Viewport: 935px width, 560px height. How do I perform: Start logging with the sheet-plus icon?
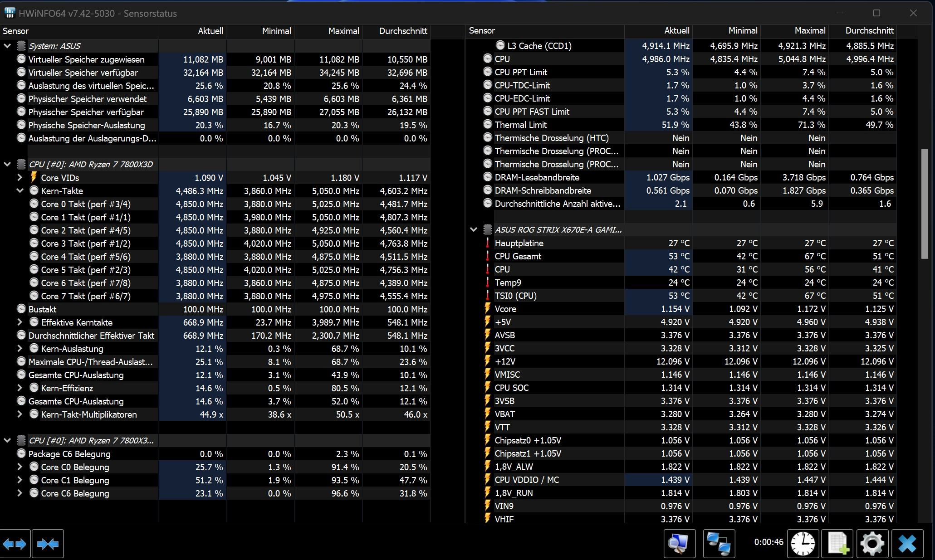(837, 544)
